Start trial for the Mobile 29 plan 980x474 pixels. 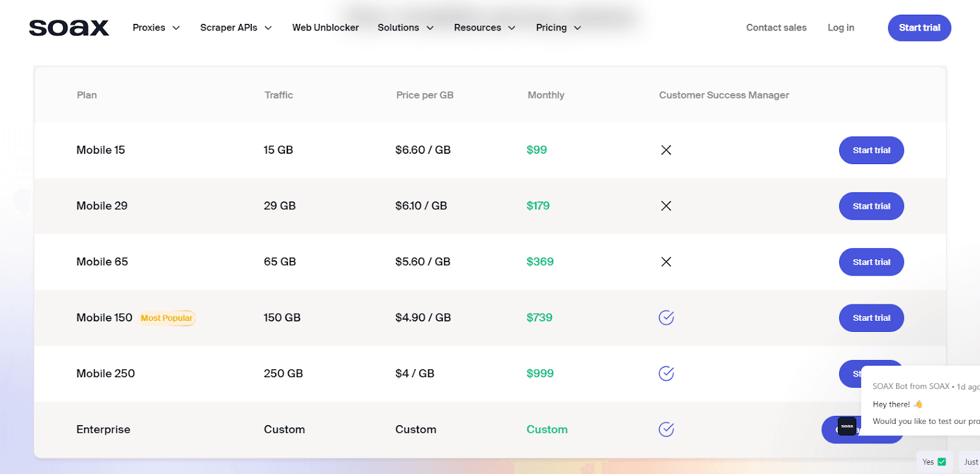tap(871, 206)
